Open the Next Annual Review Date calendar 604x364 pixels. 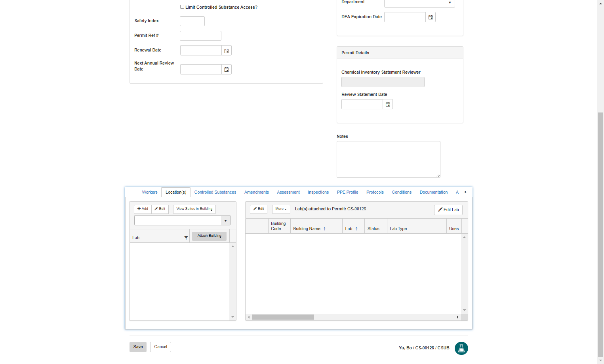tap(227, 69)
